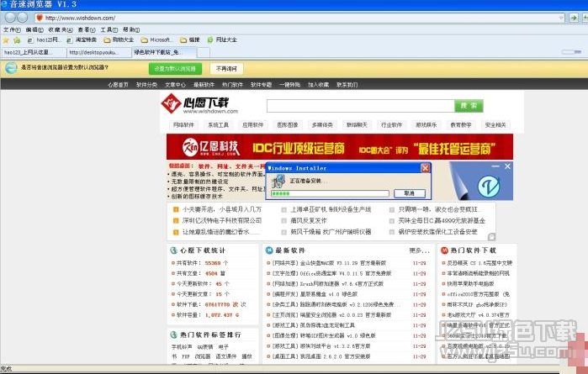Open the 帮助 menu
The width and height of the screenshot is (588, 374).
[131, 29]
